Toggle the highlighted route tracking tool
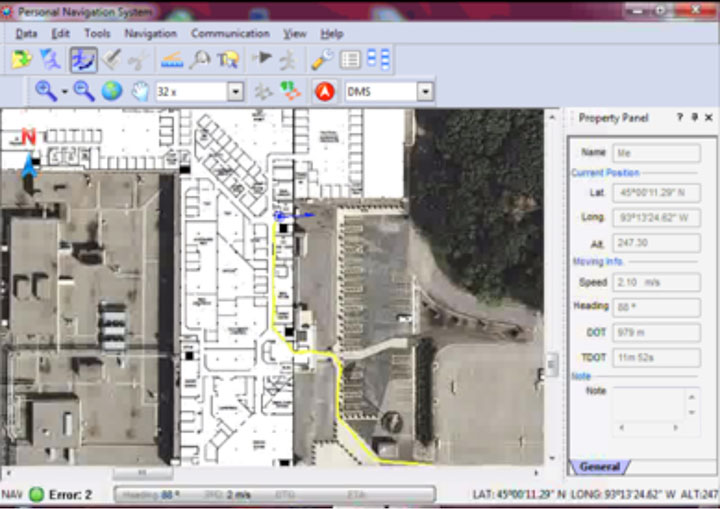720x509 pixels. 83,60
